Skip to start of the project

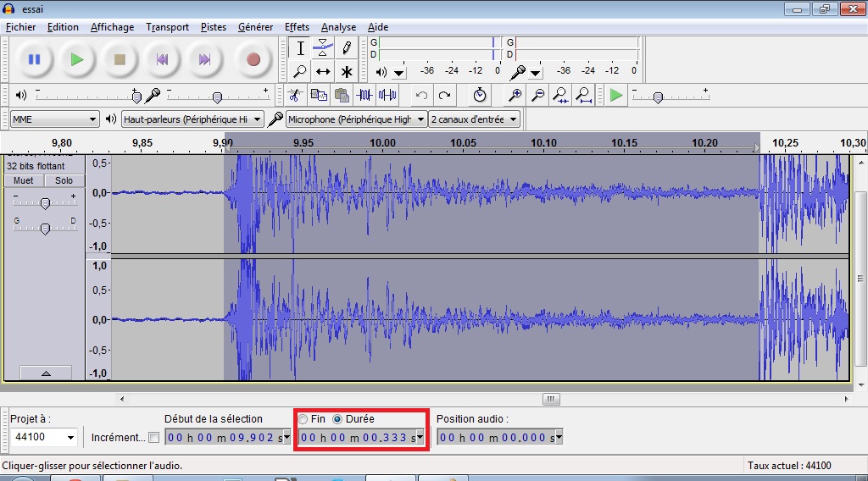[162, 59]
